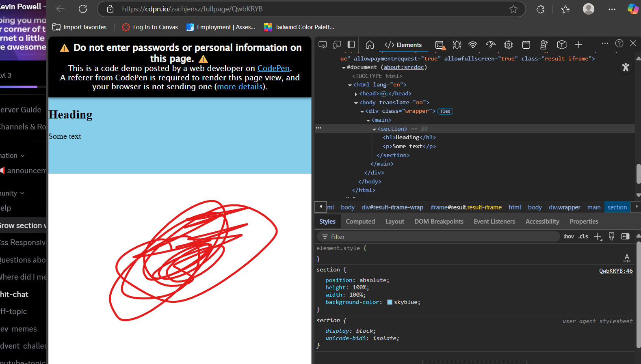The width and height of the screenshot is (641, 364).
Task: Open DevTools Performance gauge icon
Action: point(491,45)
